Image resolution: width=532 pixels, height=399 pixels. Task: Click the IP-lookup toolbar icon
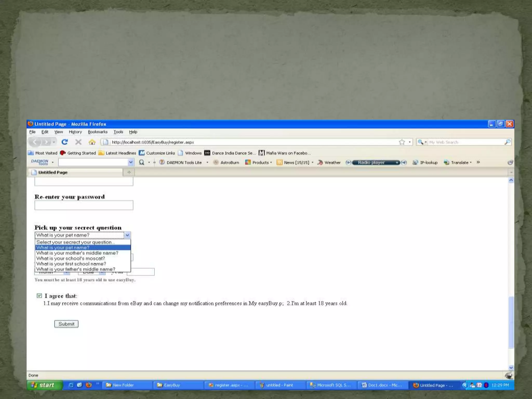coord(415,162)
